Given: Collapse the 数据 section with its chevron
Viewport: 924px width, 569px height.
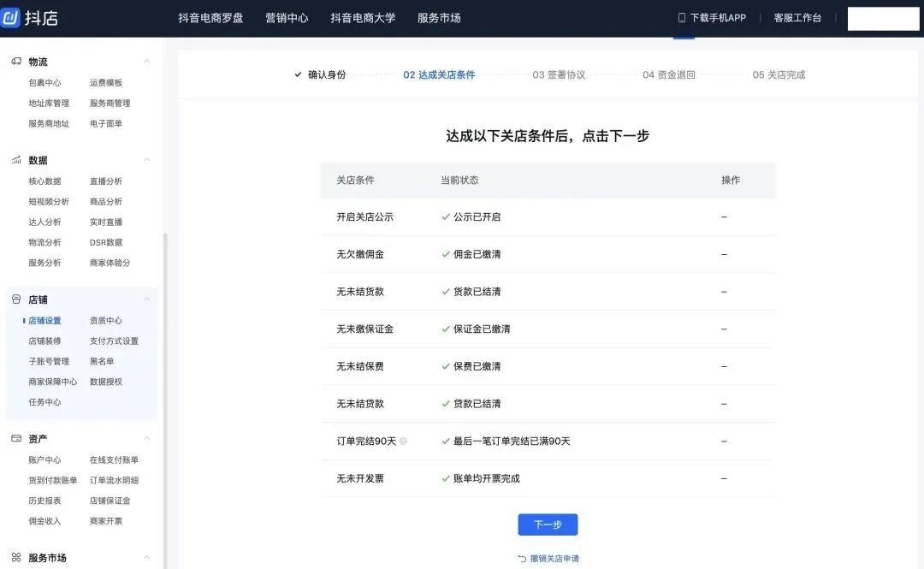Looking at the screenshot, I should pyautogui.click(x=146, y=160).
